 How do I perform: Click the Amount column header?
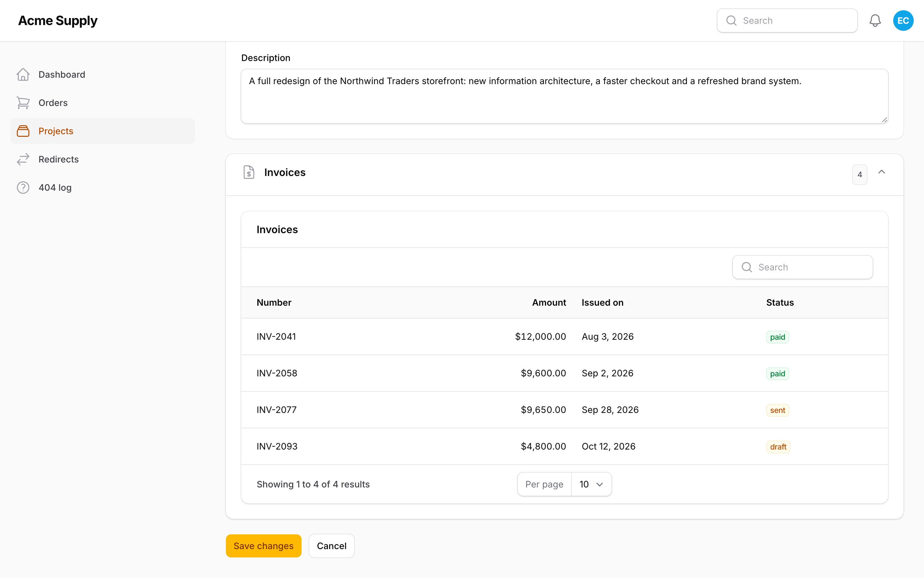549,303
